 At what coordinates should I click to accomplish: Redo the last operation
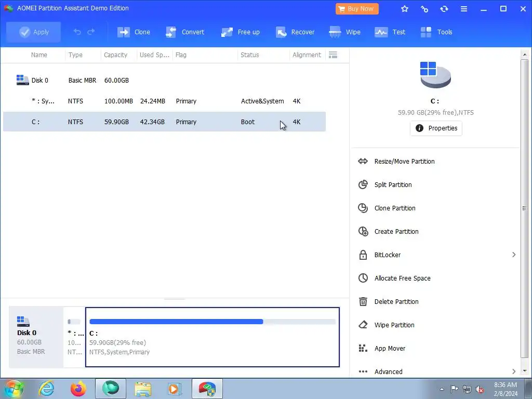[91, 32]
